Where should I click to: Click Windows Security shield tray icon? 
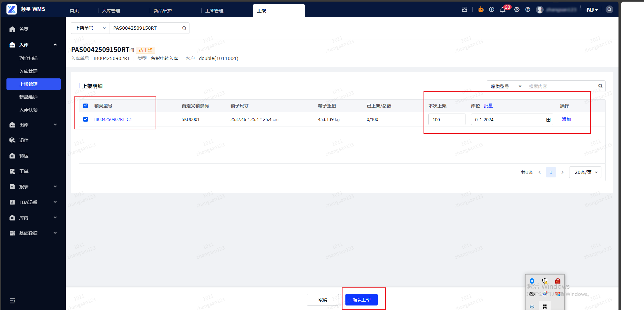pyautogui.click(x=545, y=281)
